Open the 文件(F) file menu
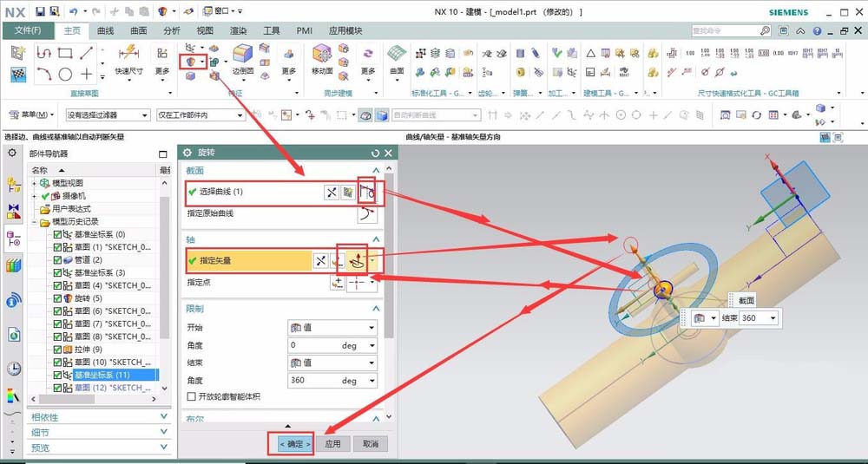Screen dimensions: 868x464 (28, 31)
